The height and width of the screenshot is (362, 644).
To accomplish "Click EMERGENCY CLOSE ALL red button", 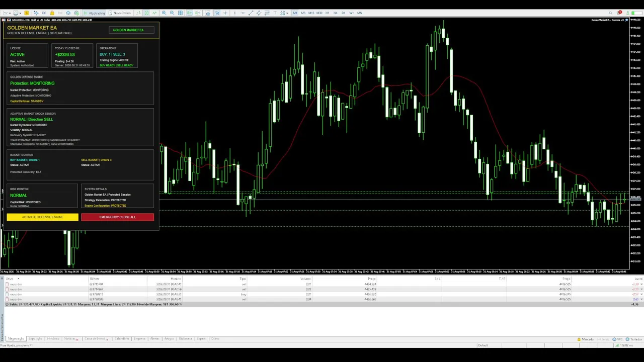I will point(117,217).
